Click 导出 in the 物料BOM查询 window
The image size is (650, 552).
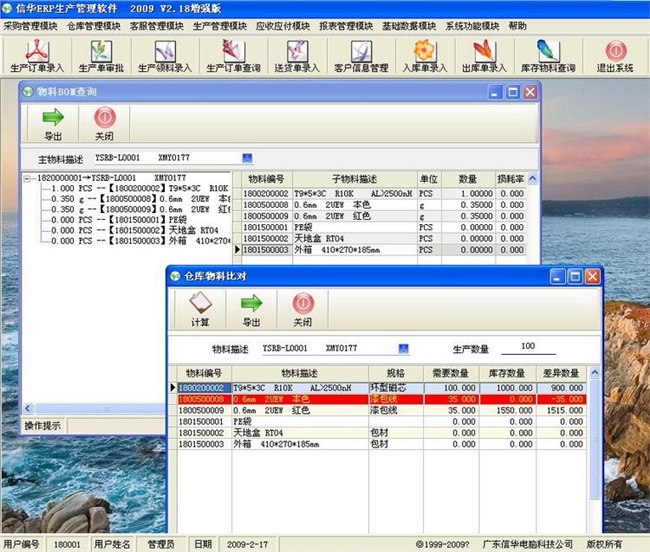pos(52,123)
